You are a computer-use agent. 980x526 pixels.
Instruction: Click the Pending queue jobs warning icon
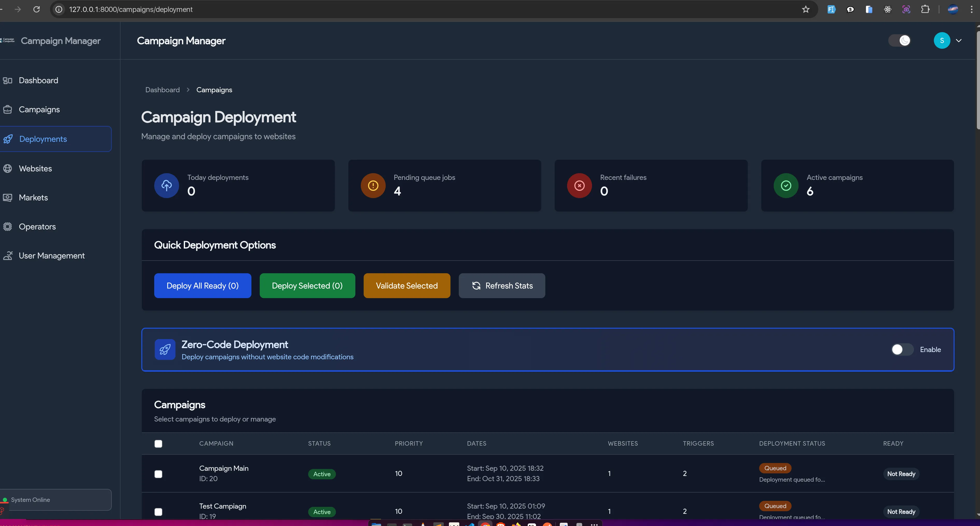pyautogui.click(x=373, y=185)
